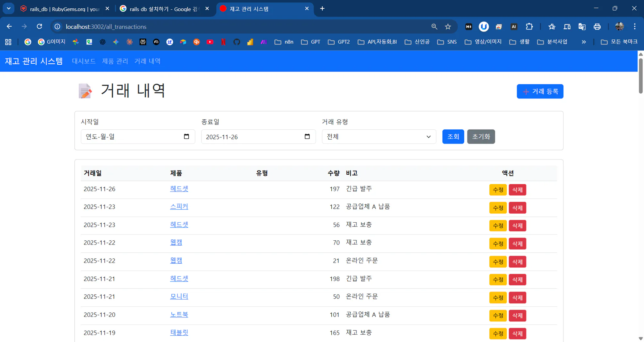Open the Google Translate extension icon
Image resolution: width=644 pixels, height=342 pixels.
pyautogui.click(x=582, y=27)
